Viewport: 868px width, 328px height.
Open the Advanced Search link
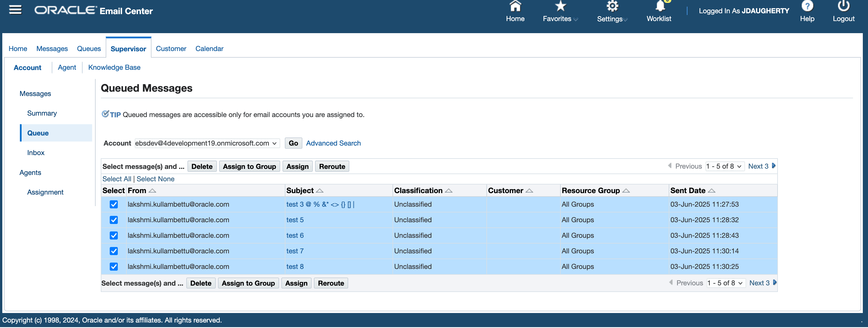pyautogui.click(x=333, y=143)
